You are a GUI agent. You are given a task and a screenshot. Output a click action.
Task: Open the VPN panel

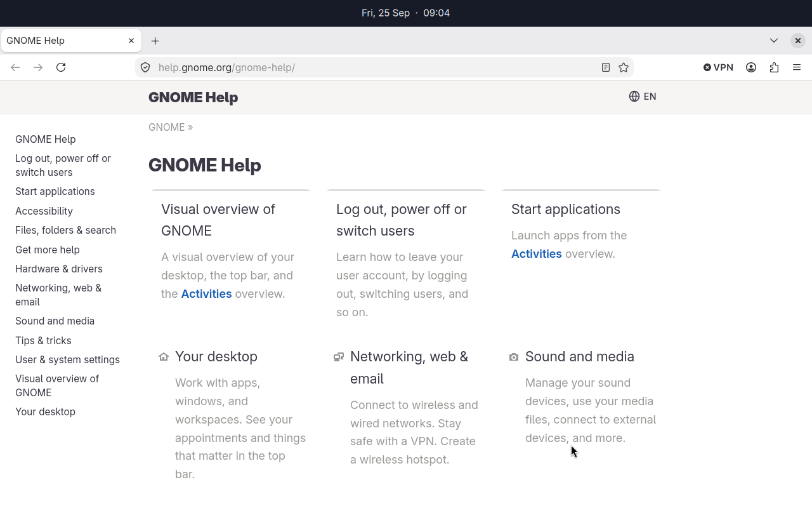pos(718,67)
